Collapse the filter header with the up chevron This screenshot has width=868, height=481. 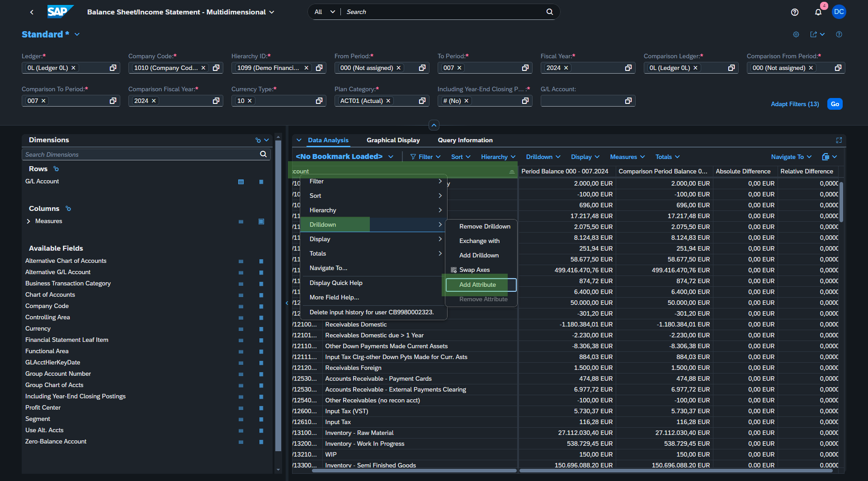(x=434, y=125)
